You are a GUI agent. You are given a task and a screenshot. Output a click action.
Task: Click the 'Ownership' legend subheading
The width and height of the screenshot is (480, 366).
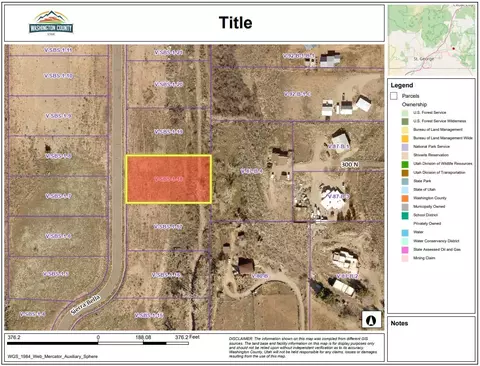pos(414,104)
